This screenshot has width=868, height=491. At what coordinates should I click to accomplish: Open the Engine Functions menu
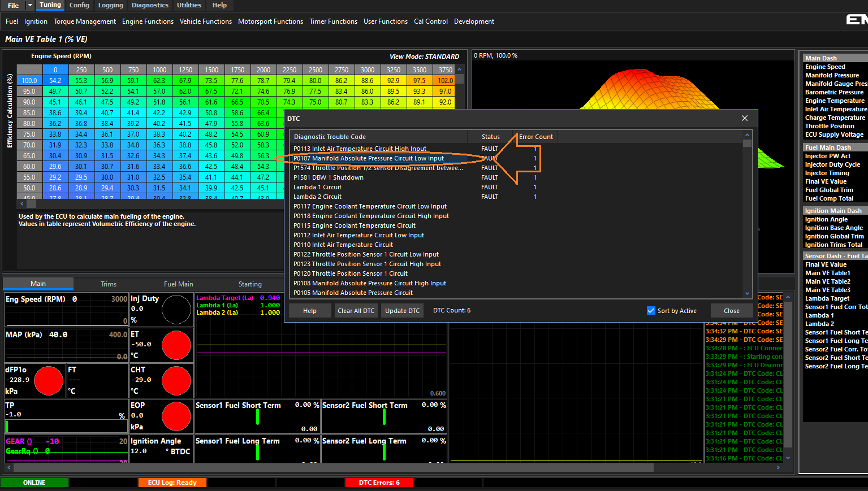(x=148, y=21)
